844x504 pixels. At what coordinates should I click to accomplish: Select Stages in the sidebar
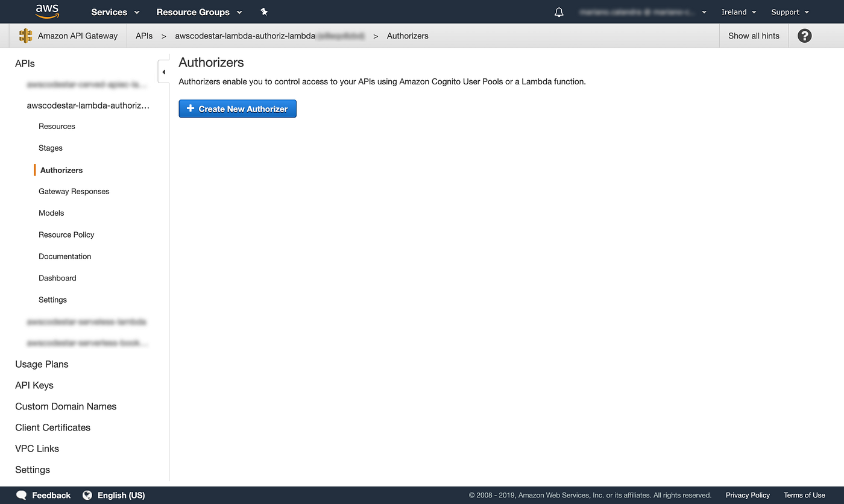click(x=50, y=148)
